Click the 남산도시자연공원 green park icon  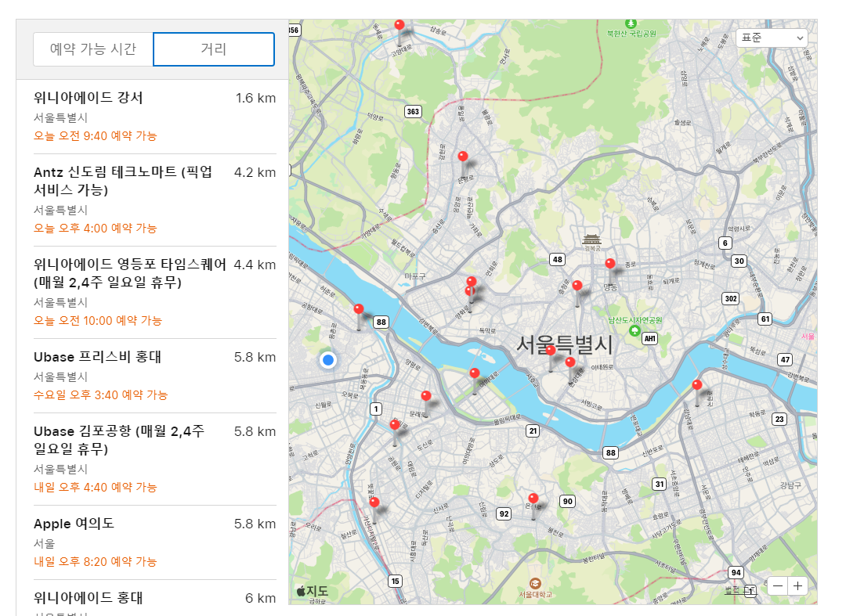635,330
